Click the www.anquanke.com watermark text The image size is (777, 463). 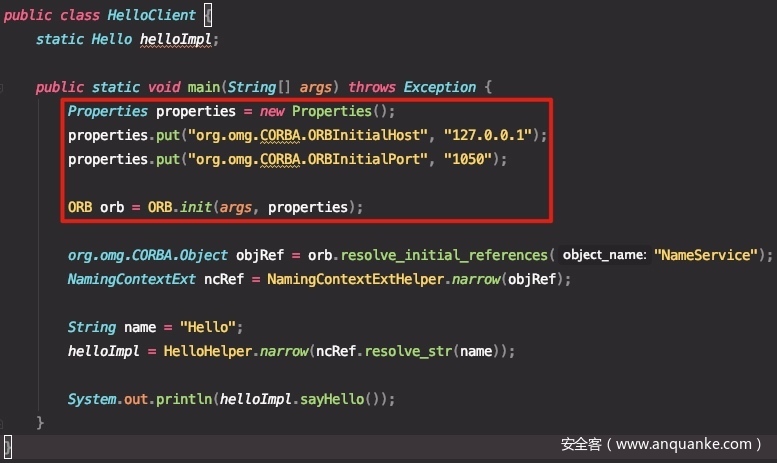pos(683,444)
